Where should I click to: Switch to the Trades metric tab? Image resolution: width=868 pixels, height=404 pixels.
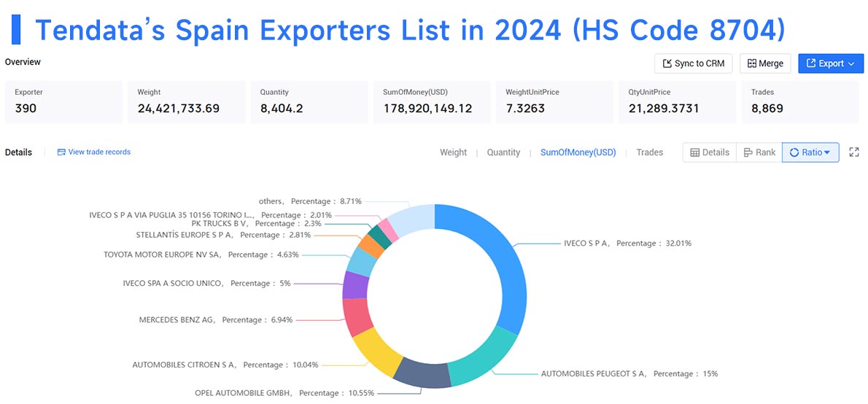tap(649, 152)
